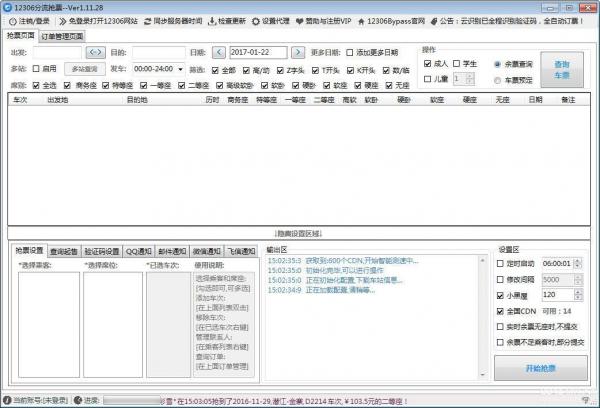Open QQ通知 tab
600x408 pixels.
point(139,251)
